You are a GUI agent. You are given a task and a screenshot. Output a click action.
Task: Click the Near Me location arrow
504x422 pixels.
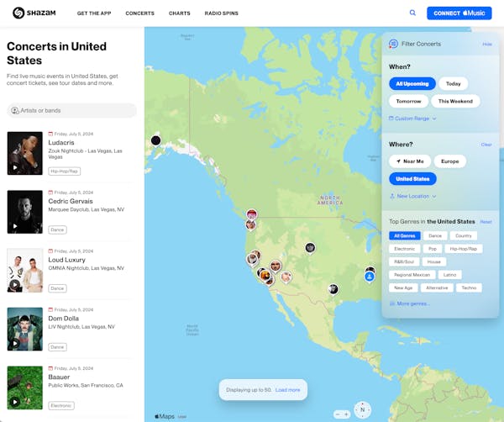[x=398, y=161]
